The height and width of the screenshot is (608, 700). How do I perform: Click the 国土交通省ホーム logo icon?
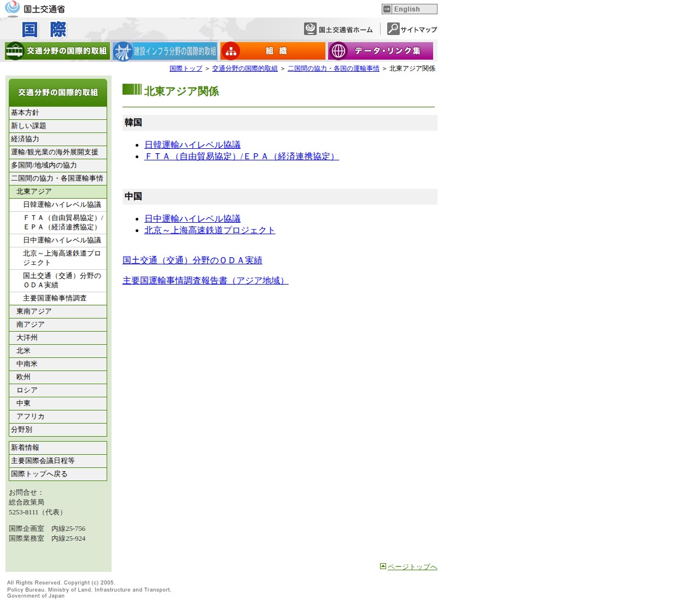(310, 29)
